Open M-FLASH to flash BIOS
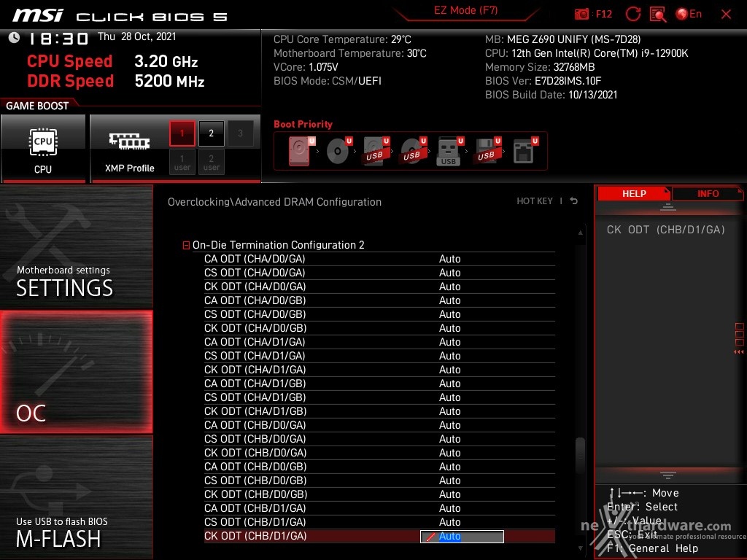The height and width of the screenshot is (560, 747). [x=76, y=497]
